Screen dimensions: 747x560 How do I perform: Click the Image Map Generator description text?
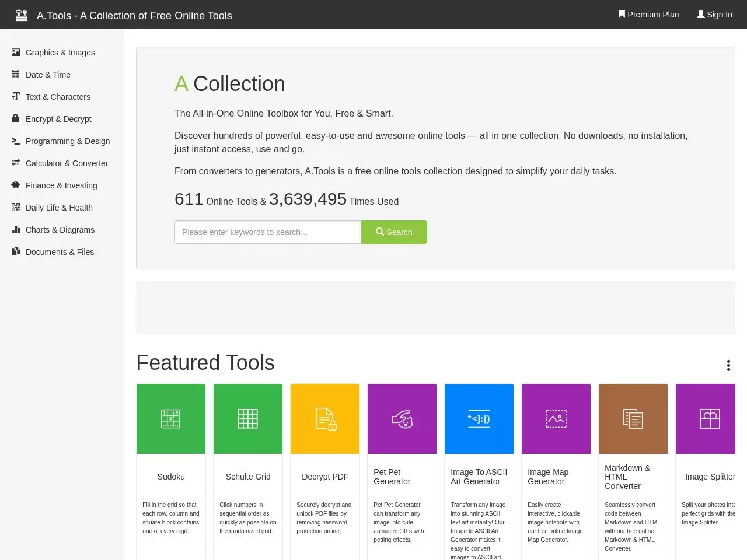tap(555, 522)
